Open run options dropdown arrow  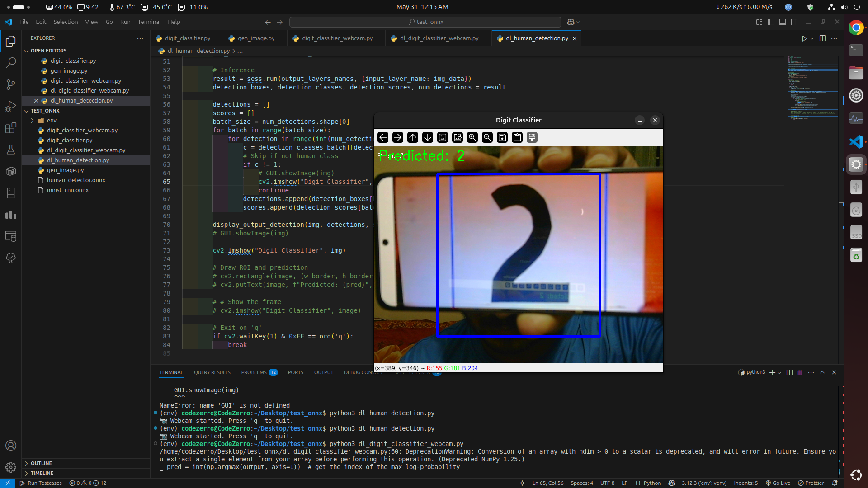812,38
